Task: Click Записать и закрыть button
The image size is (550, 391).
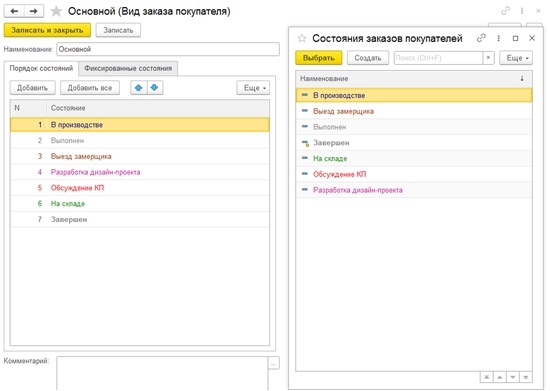Action: 47,30
